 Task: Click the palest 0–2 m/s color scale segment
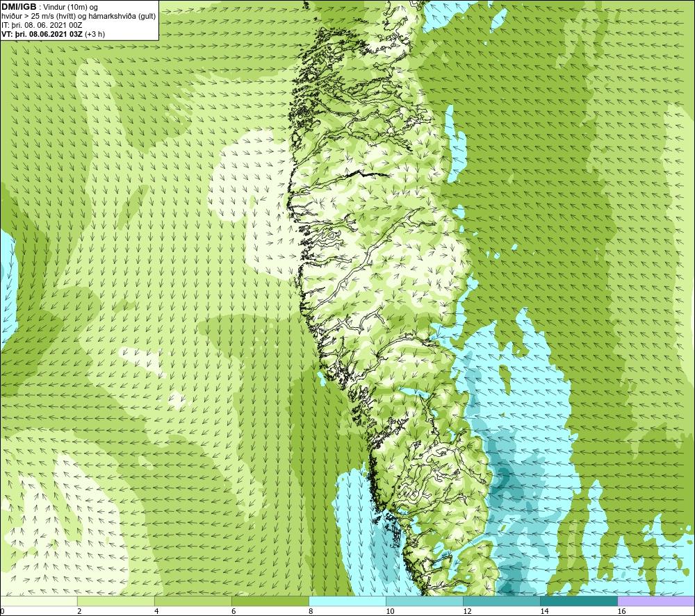tap(38, 601)
